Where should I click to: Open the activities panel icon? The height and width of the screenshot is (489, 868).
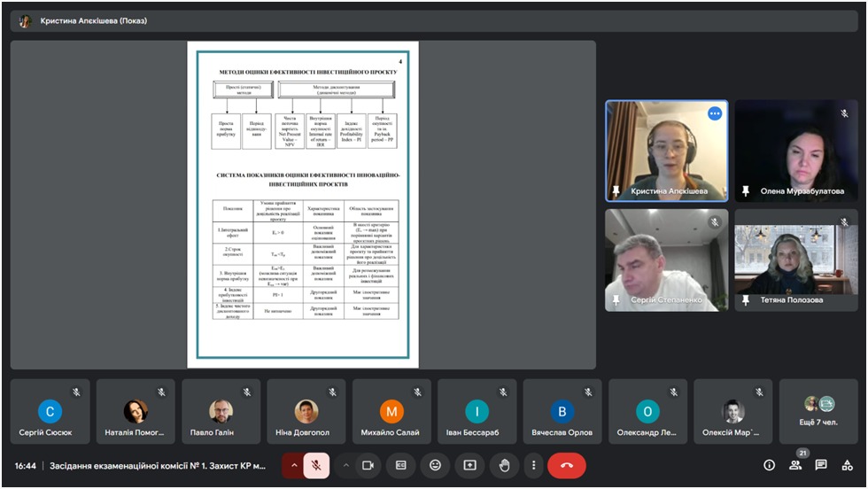848,465
